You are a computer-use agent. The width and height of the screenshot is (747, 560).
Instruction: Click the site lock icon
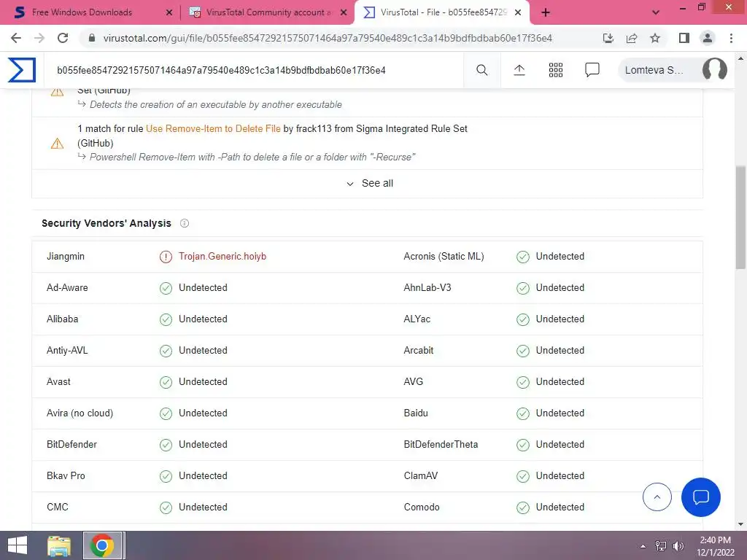coord(92,38)
